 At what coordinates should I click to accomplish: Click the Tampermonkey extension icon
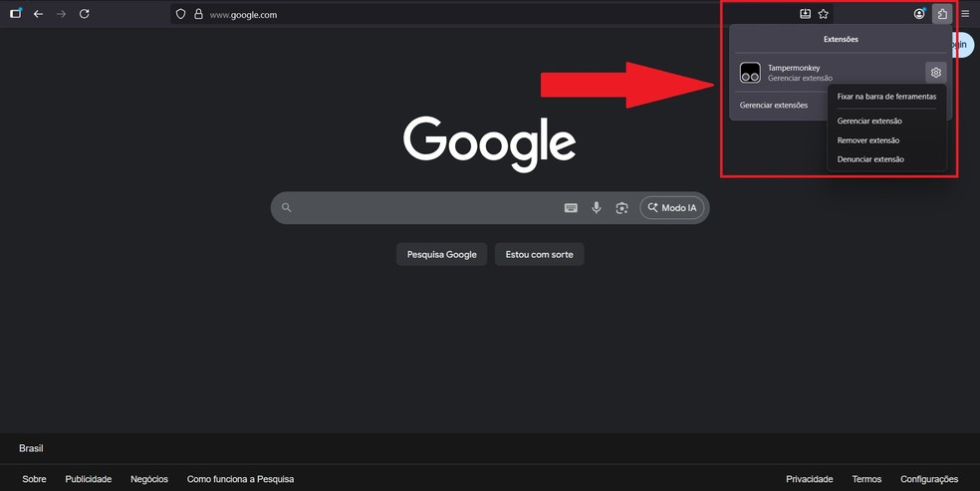coord(750,73)
